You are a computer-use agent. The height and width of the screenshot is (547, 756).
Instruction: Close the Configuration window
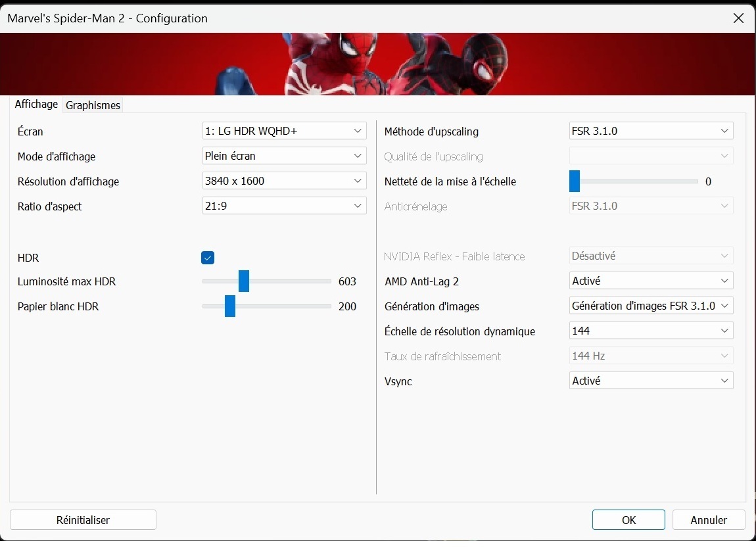point(738,18)
